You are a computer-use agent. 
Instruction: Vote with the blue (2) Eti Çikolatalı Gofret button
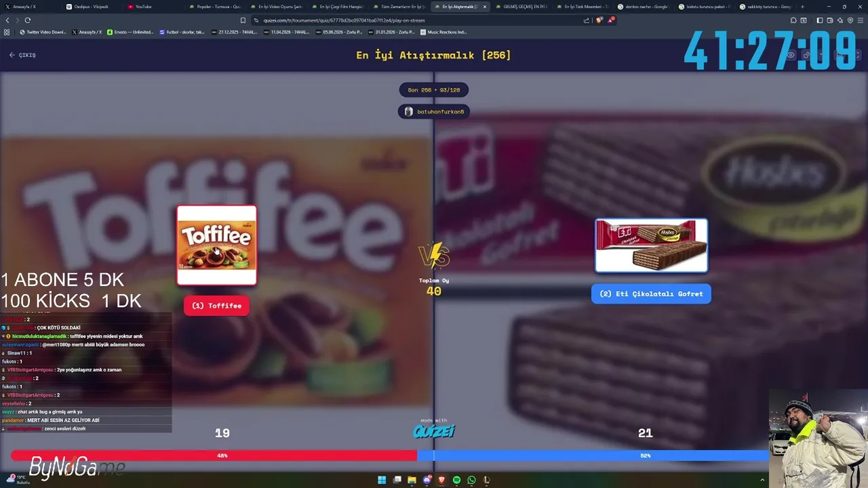pos(651,293)
